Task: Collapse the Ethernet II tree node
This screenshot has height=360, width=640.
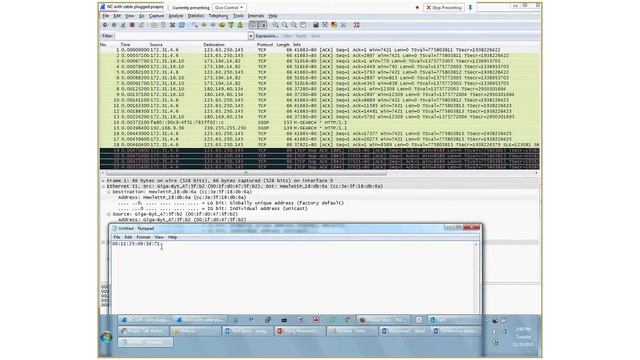Action: pos(103,186)
